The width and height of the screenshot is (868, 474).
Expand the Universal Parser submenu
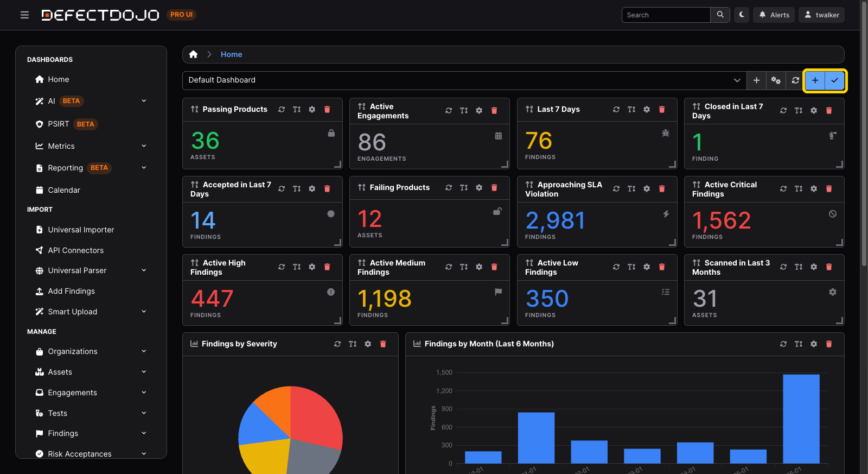[91, 270]
